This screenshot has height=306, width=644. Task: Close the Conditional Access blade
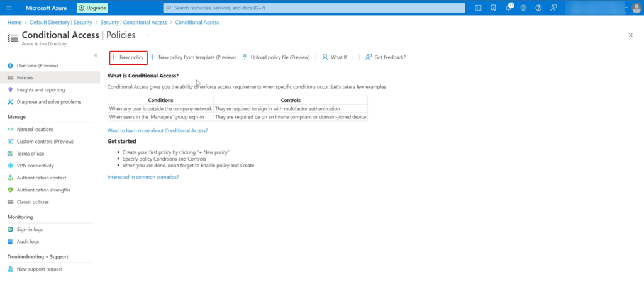[x=630, y=35]
